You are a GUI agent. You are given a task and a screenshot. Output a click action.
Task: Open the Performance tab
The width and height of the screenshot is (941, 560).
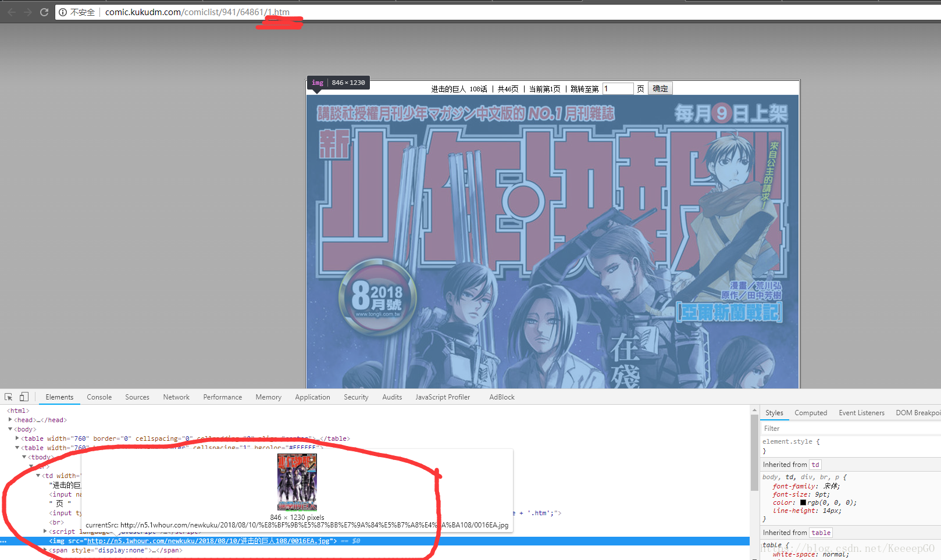pyautogui.click(x=223, y=397)
